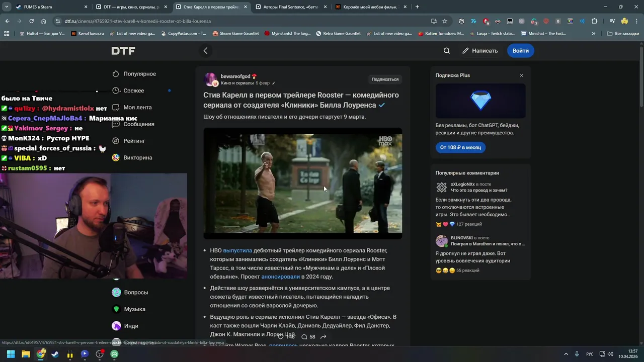Screen dimensions: 644x362
Task: Close the Подписка Plus panel
Action: pos(521,75)
